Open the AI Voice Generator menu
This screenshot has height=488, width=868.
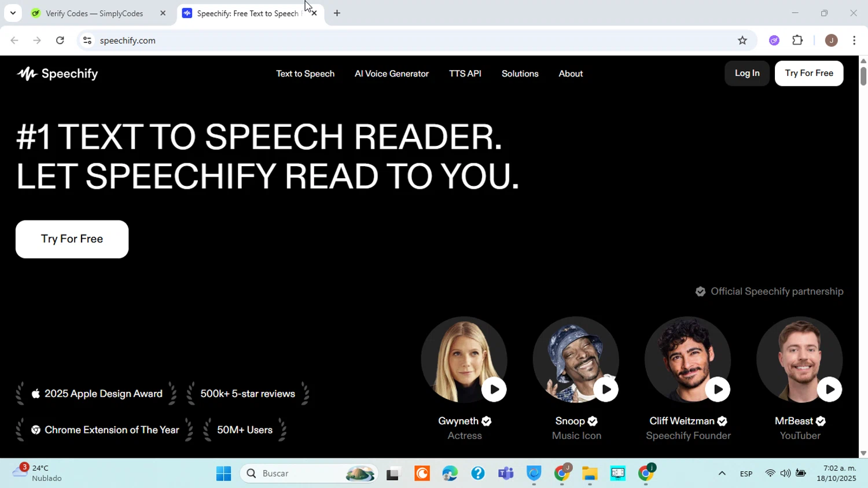coord(392,74)
